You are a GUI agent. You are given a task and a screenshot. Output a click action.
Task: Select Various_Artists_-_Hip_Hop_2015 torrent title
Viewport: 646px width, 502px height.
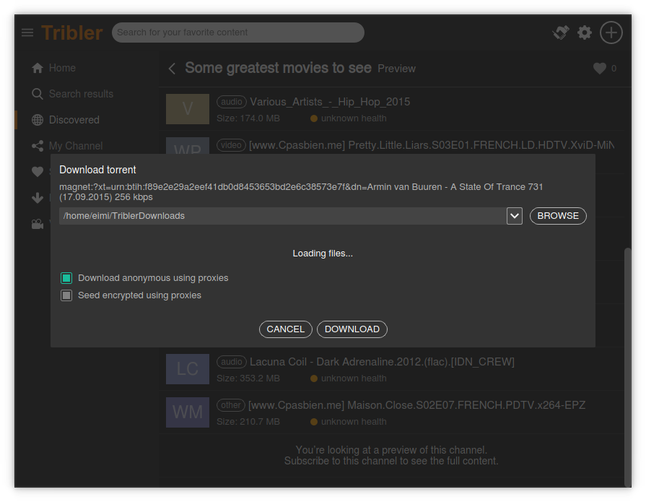click(330, 102)
